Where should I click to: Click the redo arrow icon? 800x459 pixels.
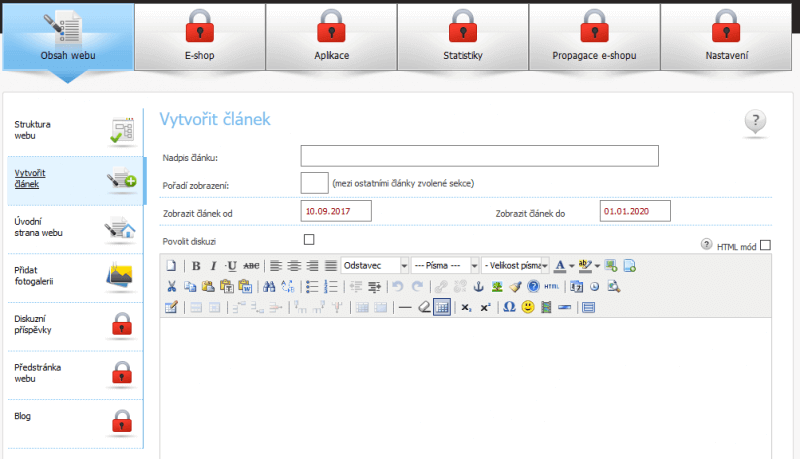[417, 287]
